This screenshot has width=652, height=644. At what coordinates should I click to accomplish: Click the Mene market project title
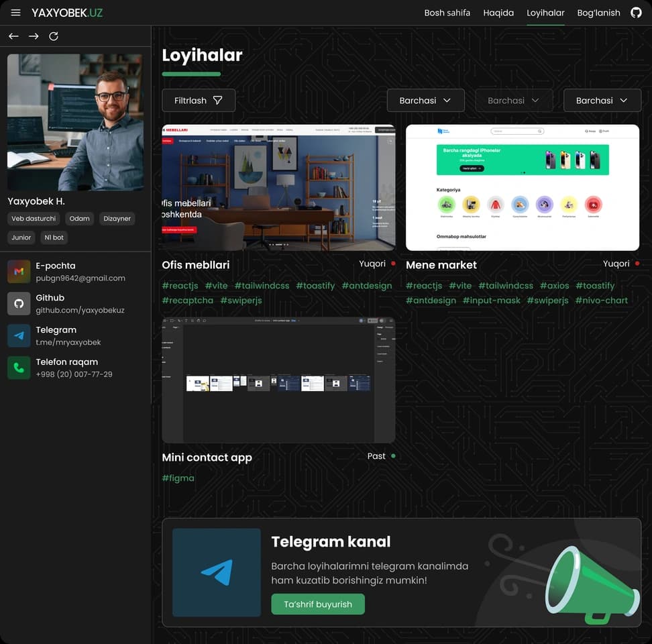[x=441, y=265]
